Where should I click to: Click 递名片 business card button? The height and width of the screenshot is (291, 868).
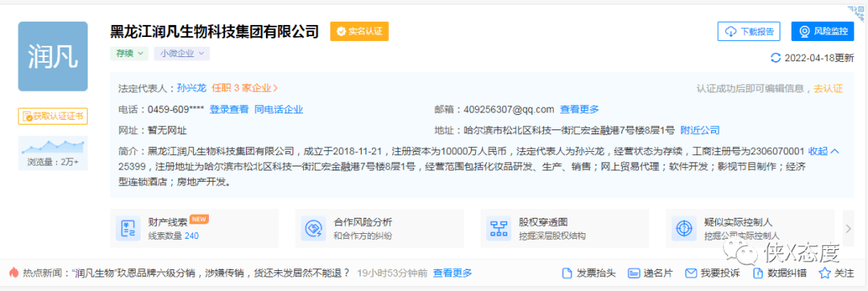(650, 273)
